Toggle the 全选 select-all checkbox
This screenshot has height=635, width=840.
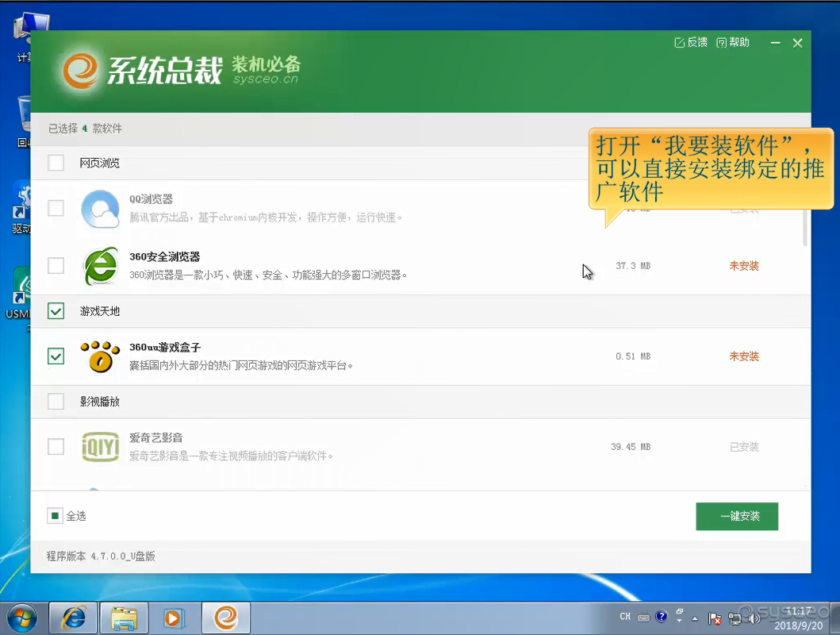(56, 516)
